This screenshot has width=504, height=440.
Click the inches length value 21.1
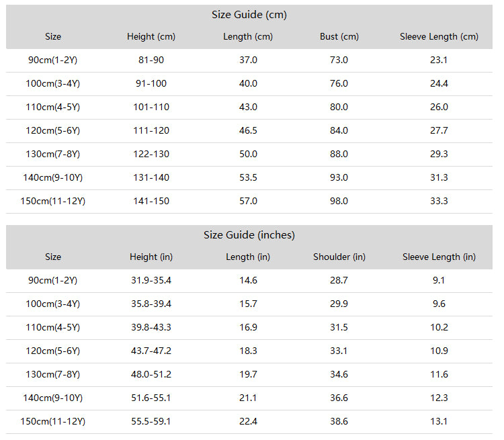(248, 398)
